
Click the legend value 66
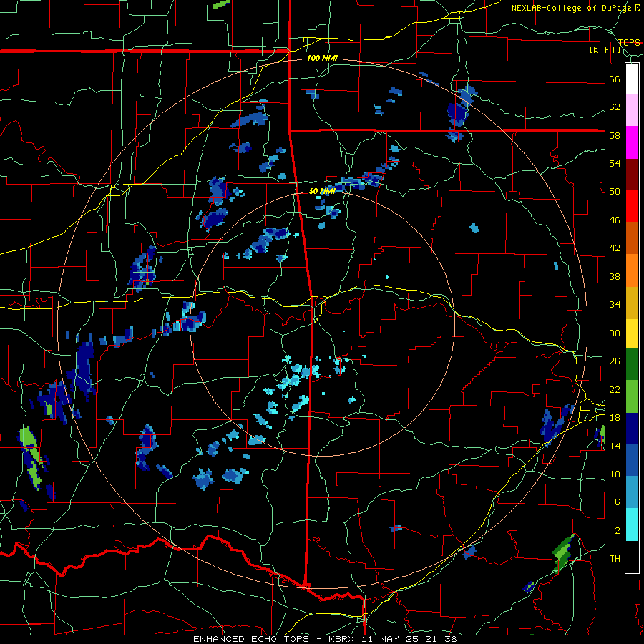pyautogui.click(x=615, y=79)
